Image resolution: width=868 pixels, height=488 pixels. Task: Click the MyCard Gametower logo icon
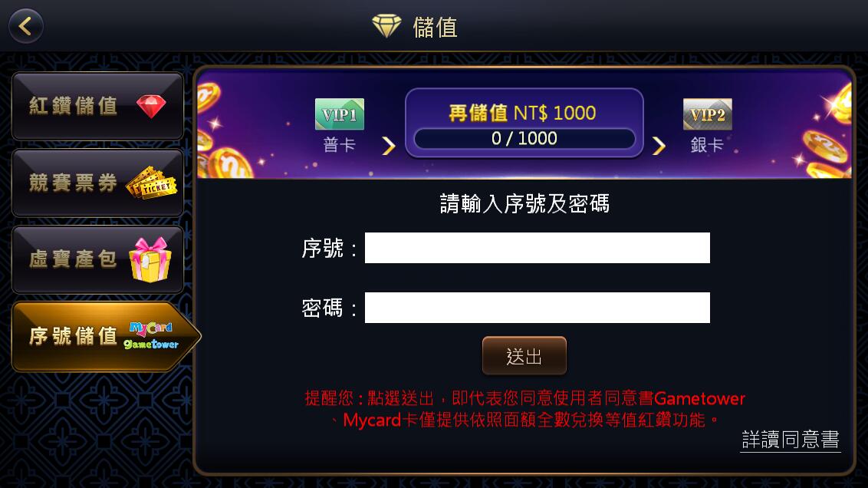[x=150, y=335]
